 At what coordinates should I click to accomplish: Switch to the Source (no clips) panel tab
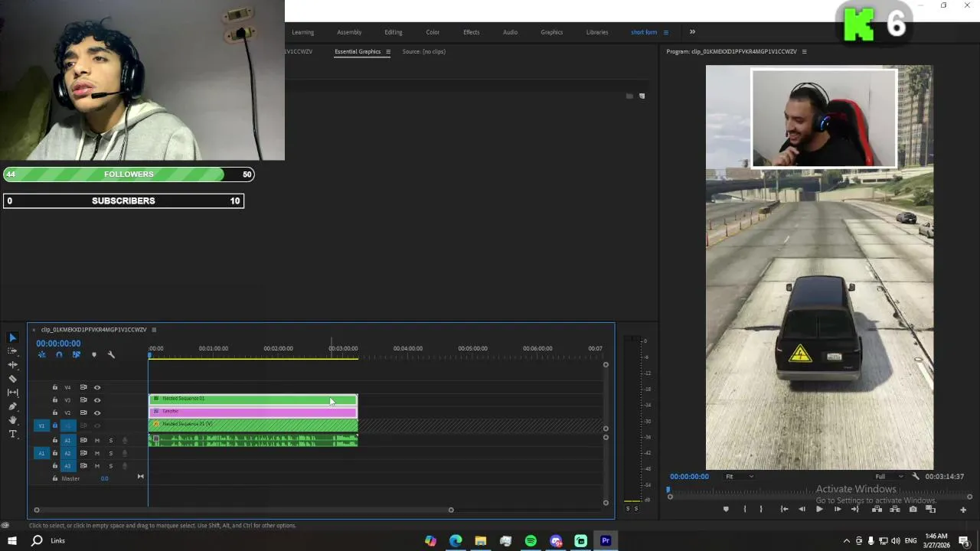(x=424, y=52)
